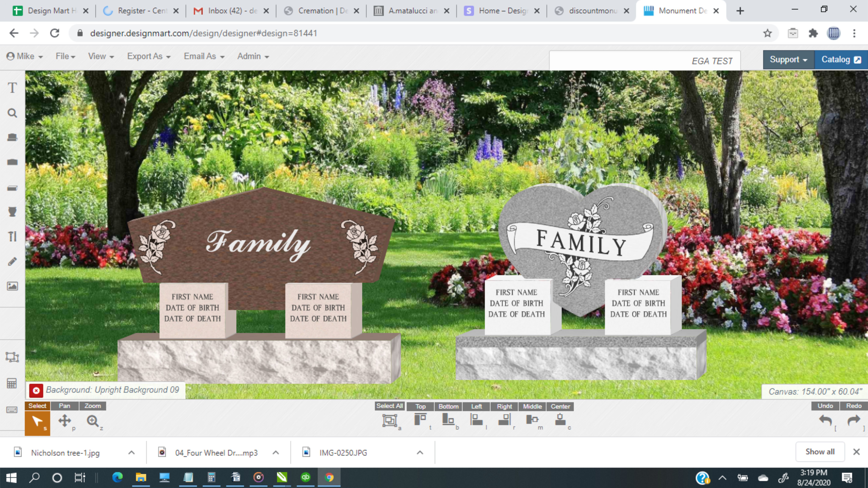Activate the Zoom magnifier tool icon

pos(93,421)
